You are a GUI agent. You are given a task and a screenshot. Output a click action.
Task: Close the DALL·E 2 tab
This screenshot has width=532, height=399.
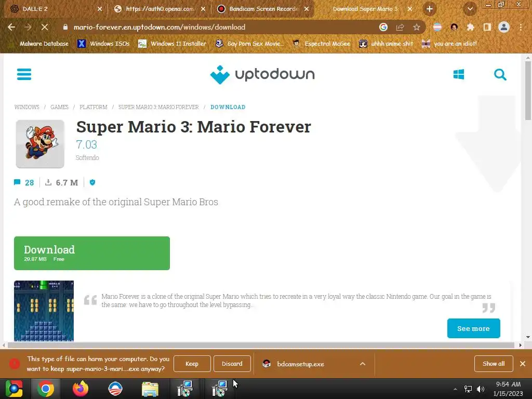tap(99, 9)
